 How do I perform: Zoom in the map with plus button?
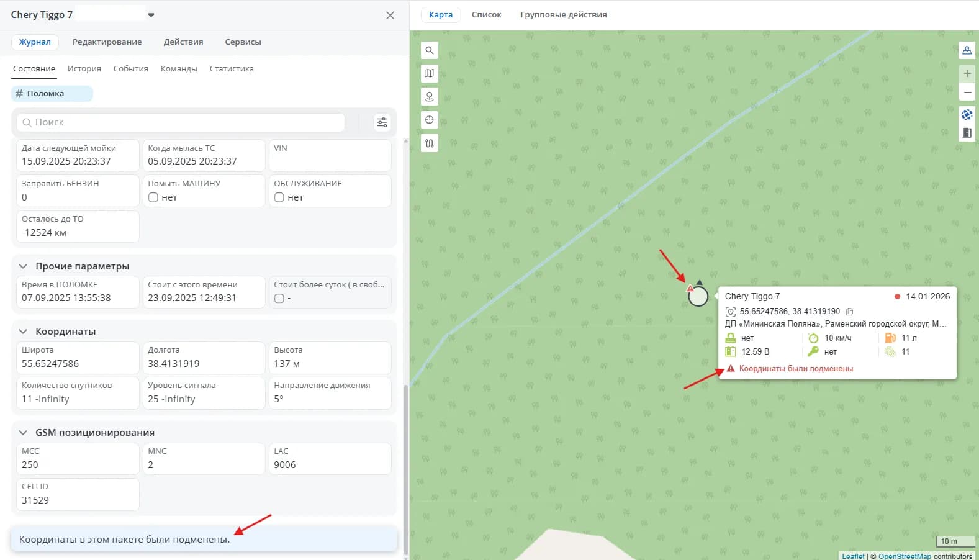coord(967,73)
